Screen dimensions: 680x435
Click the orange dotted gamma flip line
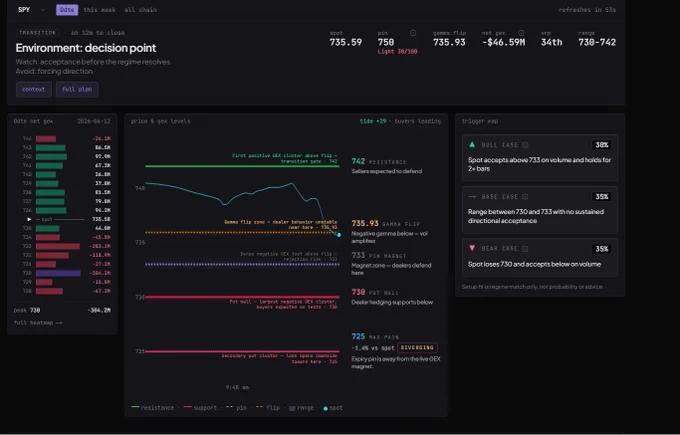242,232
